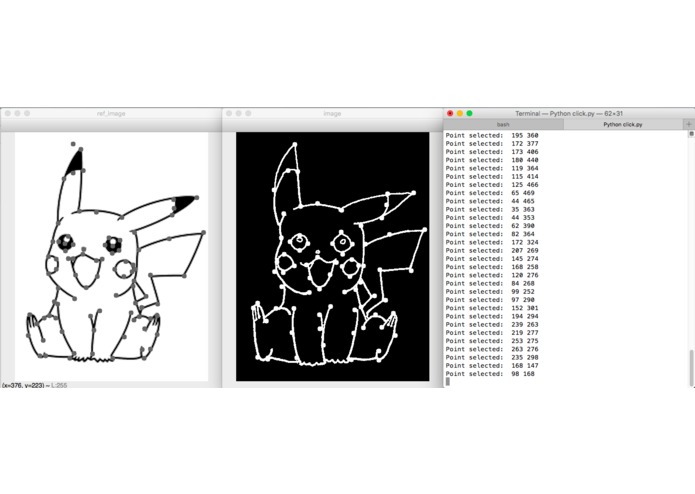
Task: Click the line 'Point selected: 219 277'
Action: 492,333
